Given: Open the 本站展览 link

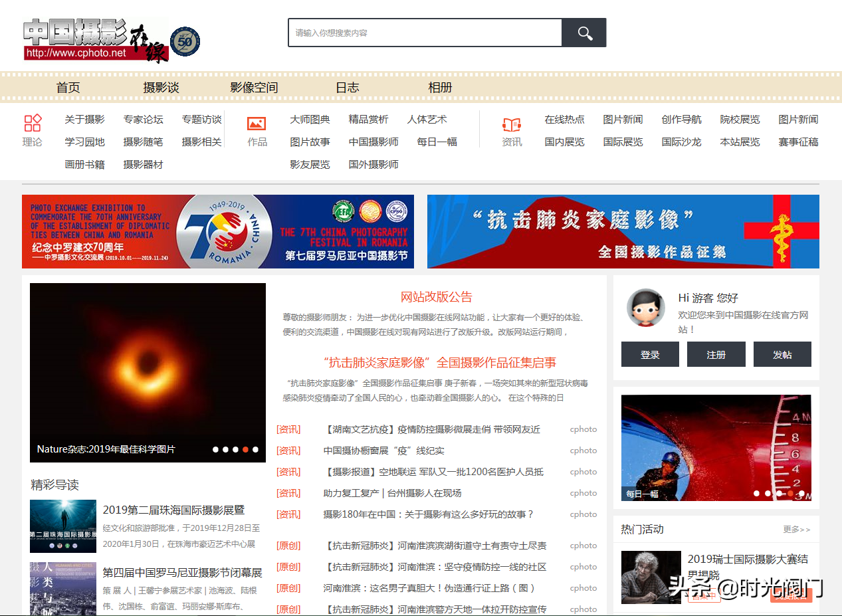Looking at the screenshot, I should [740, 142].
